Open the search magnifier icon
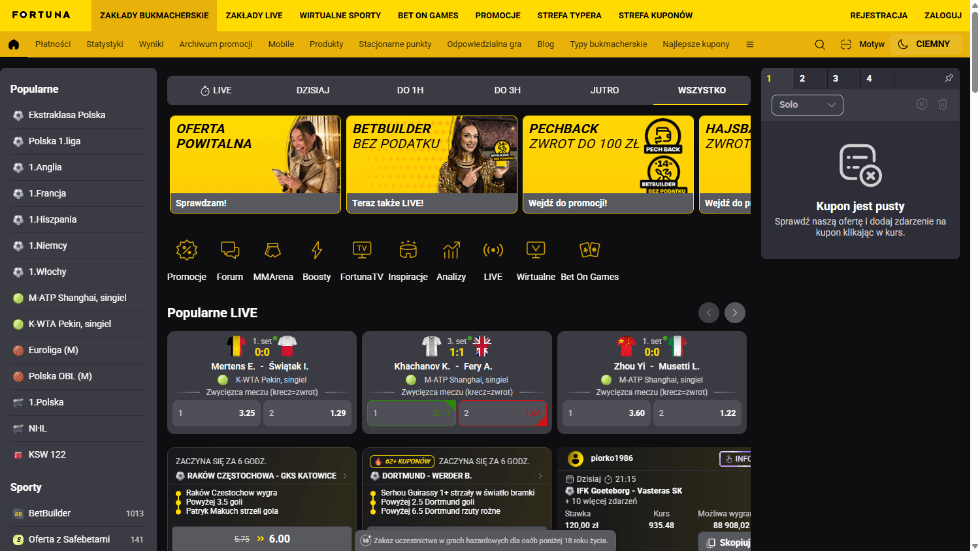The height and width of the screenshot is (551, 980). click(x=820, y=44)
